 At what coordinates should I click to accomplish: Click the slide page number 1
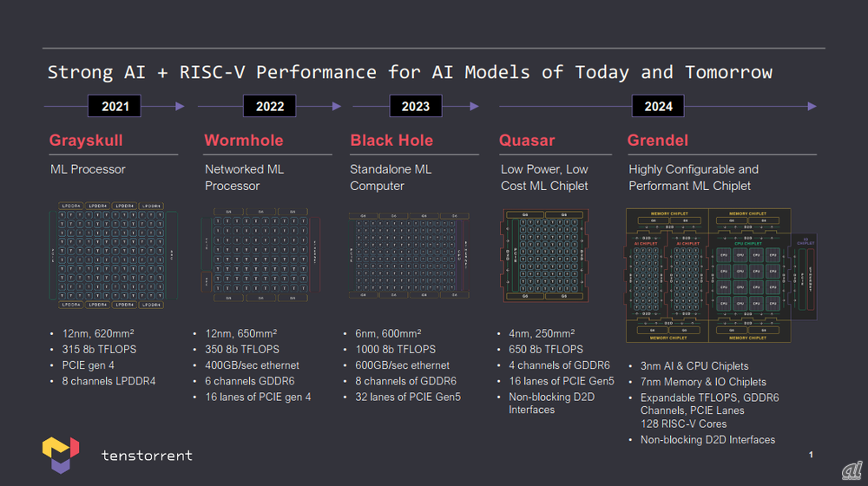point(811,455)
